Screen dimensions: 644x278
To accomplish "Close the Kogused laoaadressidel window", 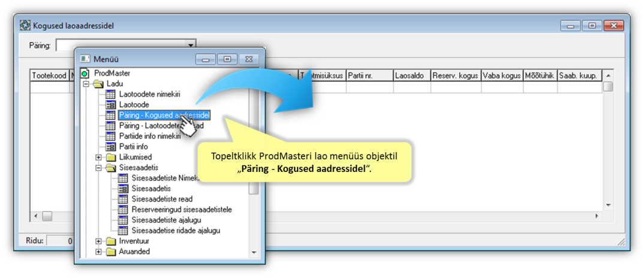I will (x=613, y=25).
